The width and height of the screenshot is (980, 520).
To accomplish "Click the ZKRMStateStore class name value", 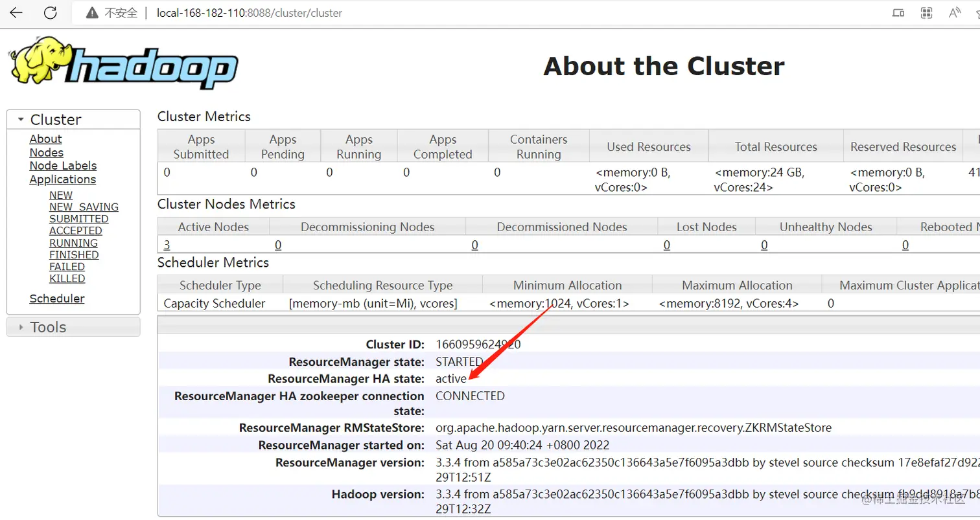I will [633, 428].
